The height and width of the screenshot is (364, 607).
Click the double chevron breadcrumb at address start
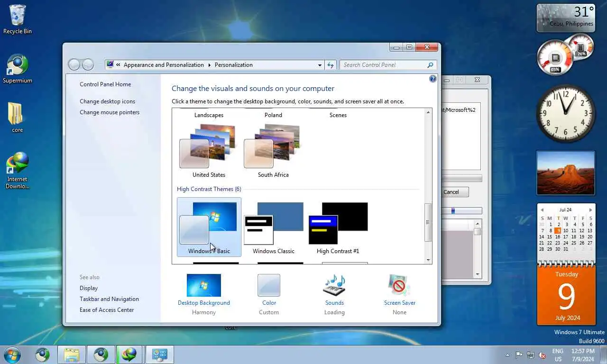coord(118,65)
